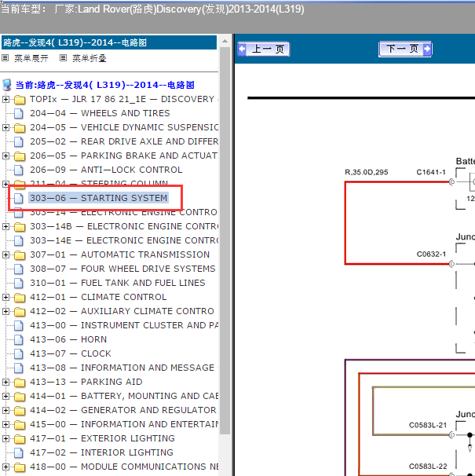Screen dimensions: 475x476
Task: Click the 310-01 Fuel Tank page icon
Action: coord(19,284)
